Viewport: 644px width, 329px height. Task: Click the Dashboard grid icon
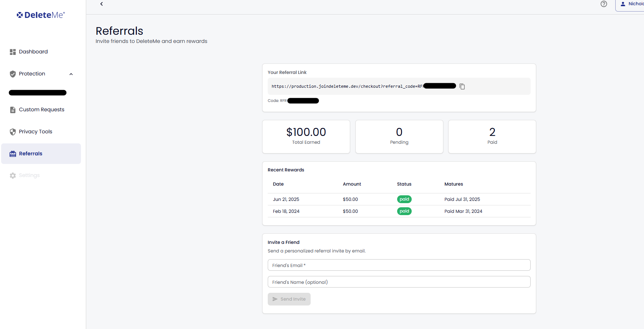13,52
